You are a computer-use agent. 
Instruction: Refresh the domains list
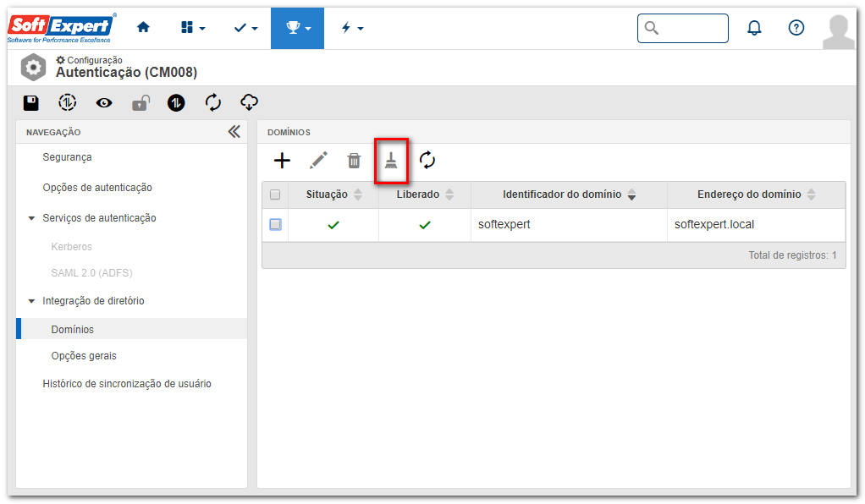coord(427,161)
